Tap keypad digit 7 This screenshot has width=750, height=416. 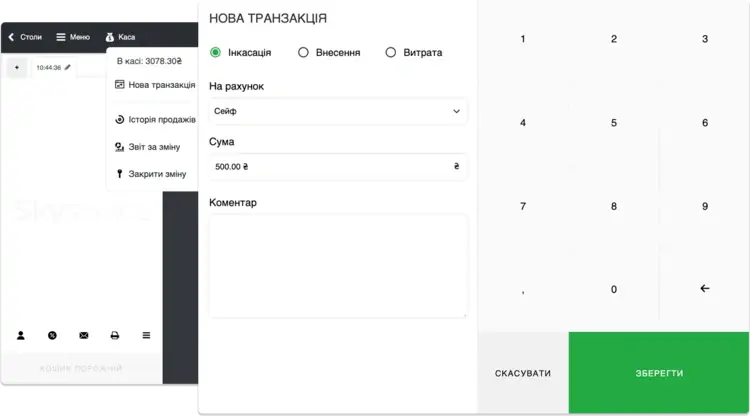click(523, 206)
